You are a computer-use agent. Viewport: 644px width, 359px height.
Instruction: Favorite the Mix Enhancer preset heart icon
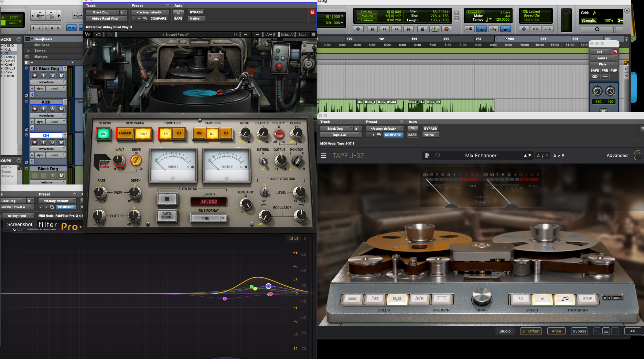click(x=438, y=156)
